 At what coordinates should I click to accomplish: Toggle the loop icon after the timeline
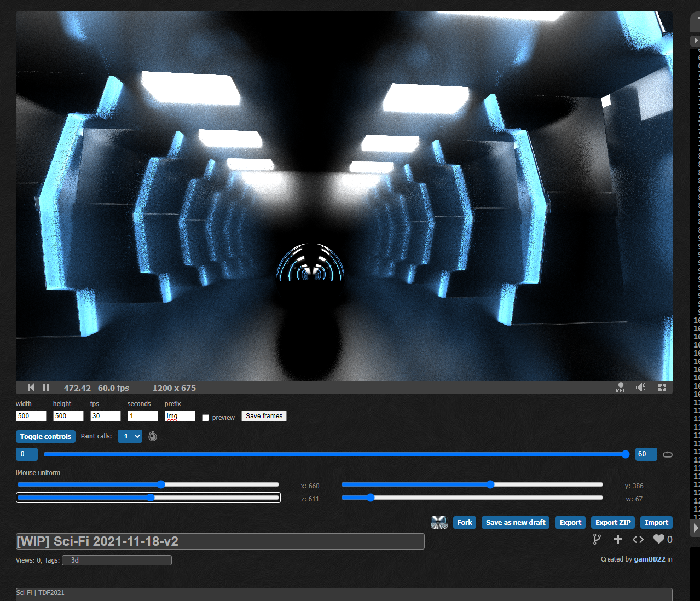pyautogui.click(x=668, y=454)
